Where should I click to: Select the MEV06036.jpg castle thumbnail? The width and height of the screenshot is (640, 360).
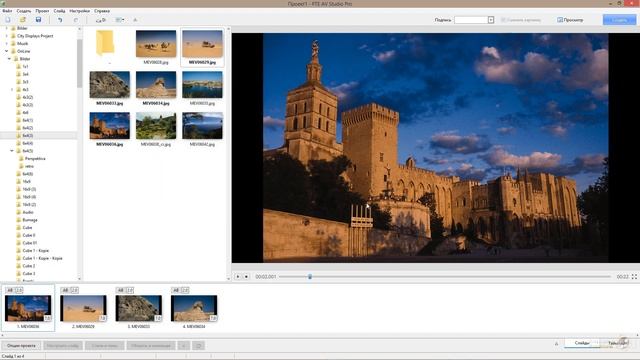point(109,126)
